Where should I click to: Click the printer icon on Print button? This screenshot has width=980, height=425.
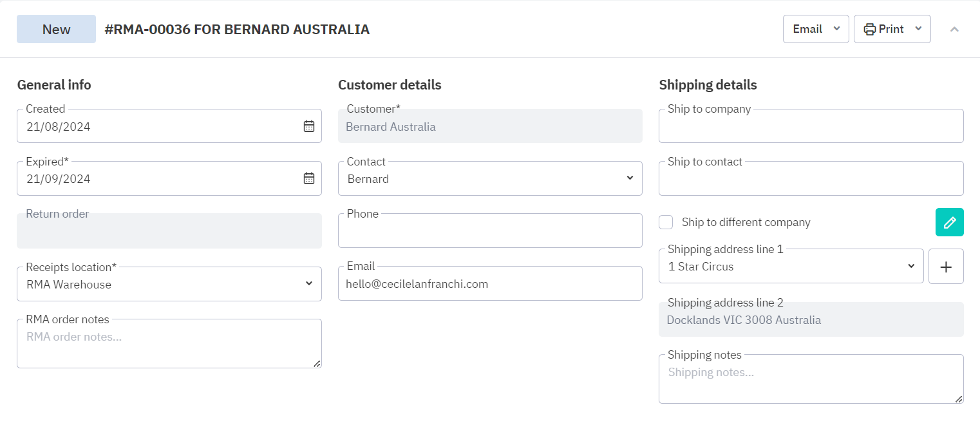pos(870,29)
